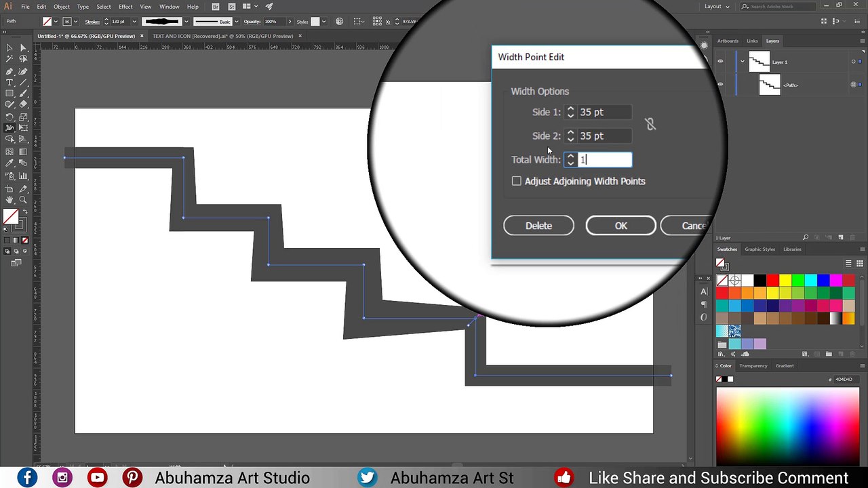Create new layer in Layers panel
This screenshot has height=488, width=868.
click(x=841, y=238)
